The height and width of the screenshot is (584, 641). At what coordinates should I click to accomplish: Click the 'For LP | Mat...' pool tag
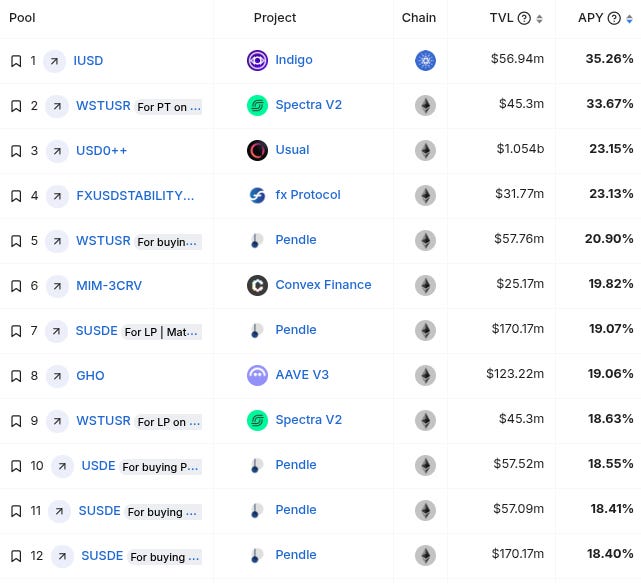(x=161, y=332)
